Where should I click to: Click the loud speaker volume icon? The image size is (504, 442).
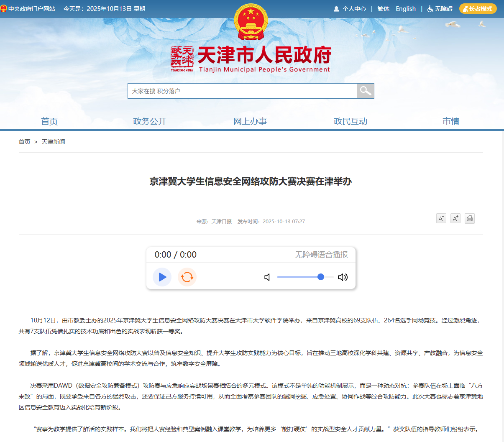[x=343, y=277]
